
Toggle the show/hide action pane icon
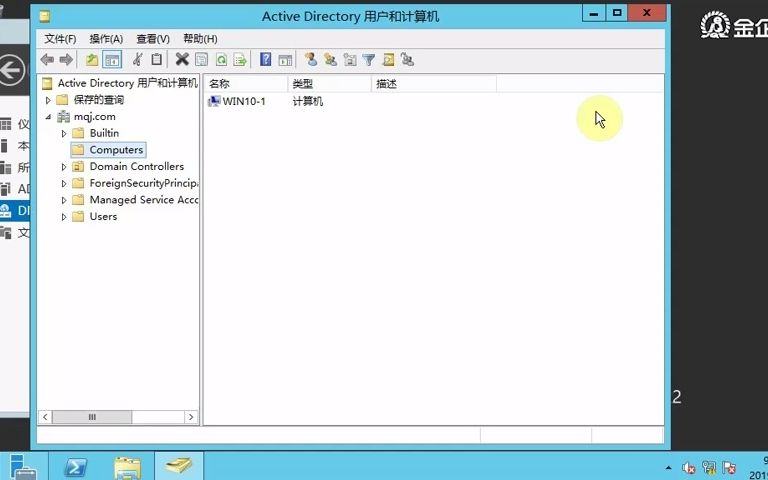(285, 60)
